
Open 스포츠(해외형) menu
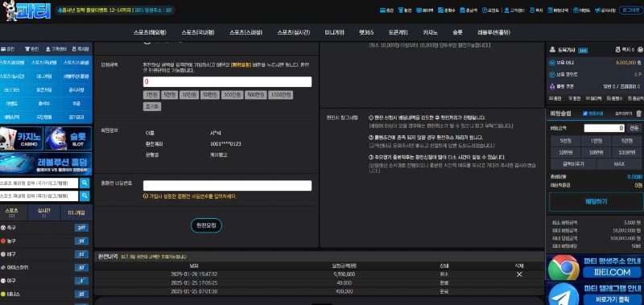pos(150,32)
